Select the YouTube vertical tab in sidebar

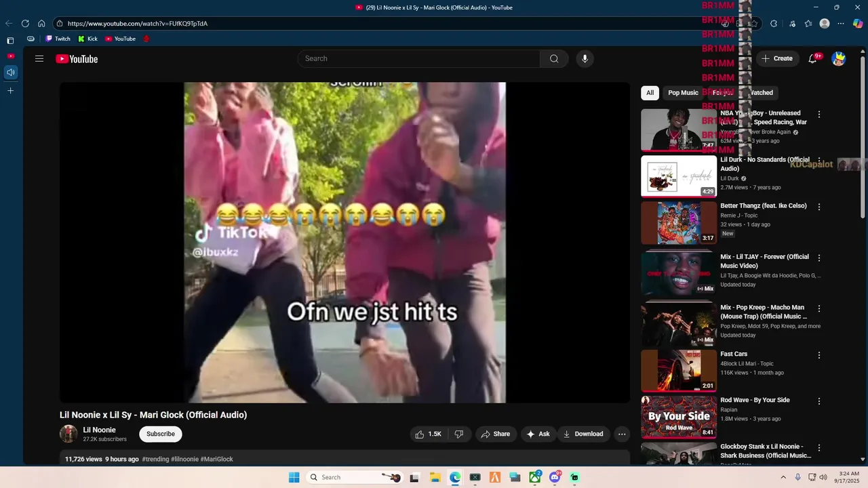pos(10,56)
